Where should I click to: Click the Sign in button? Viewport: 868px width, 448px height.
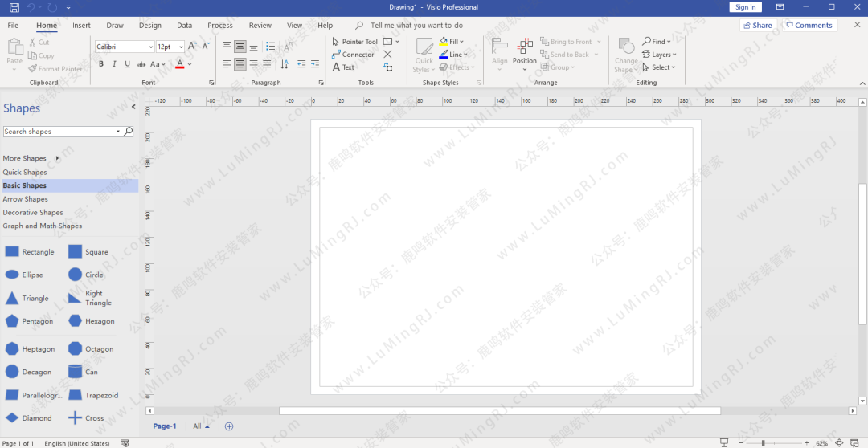(745, 7)
